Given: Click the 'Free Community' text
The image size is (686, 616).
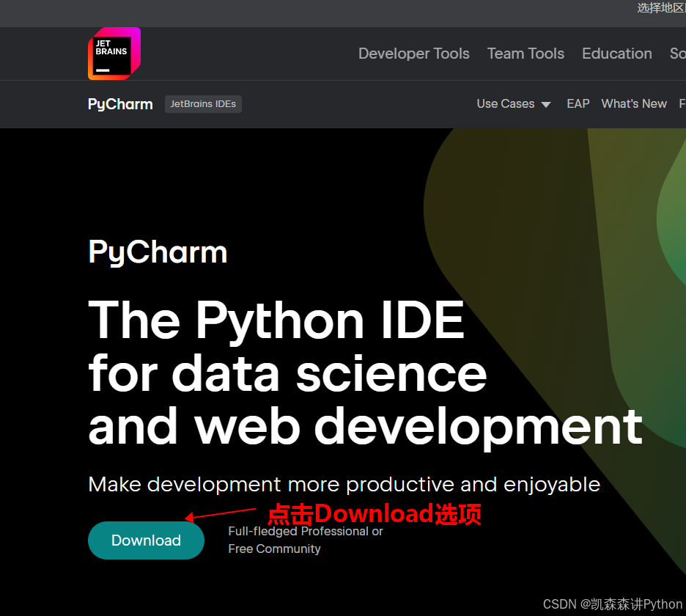Looking at the screenshot, I should tap(274, 549).
